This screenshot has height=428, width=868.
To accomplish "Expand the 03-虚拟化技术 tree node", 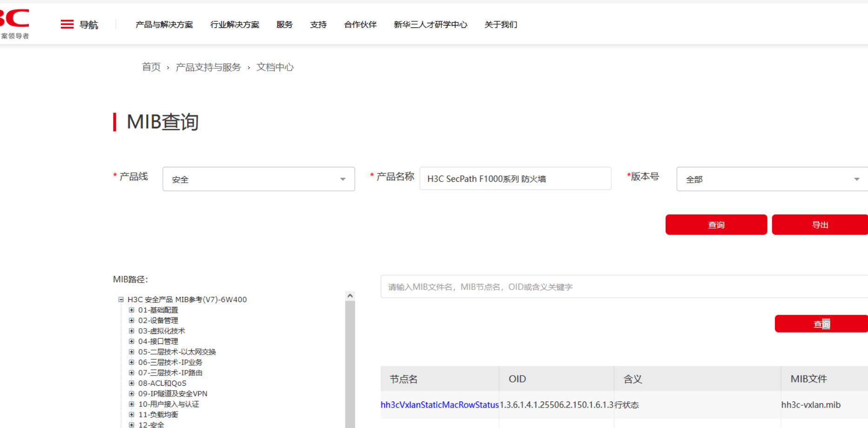I will pos(132,331).
